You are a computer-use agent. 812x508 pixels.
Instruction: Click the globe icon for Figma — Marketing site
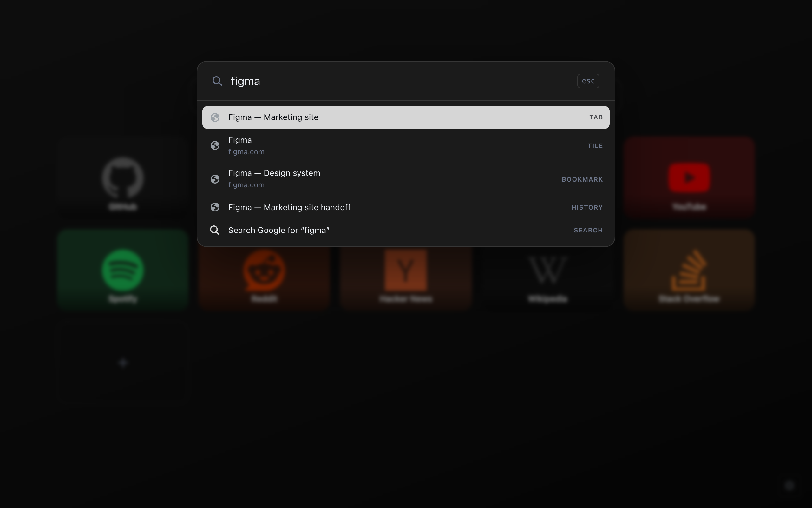click(x=215, y=117)
